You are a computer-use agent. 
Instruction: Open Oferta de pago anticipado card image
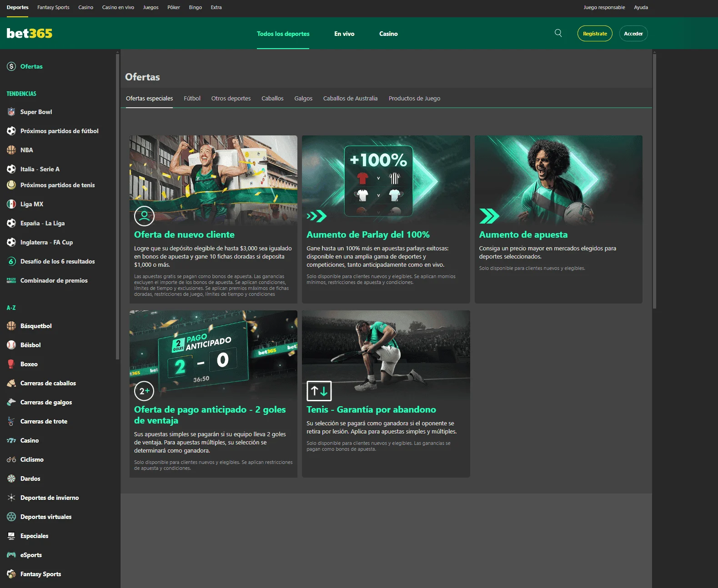coord(213,355)
